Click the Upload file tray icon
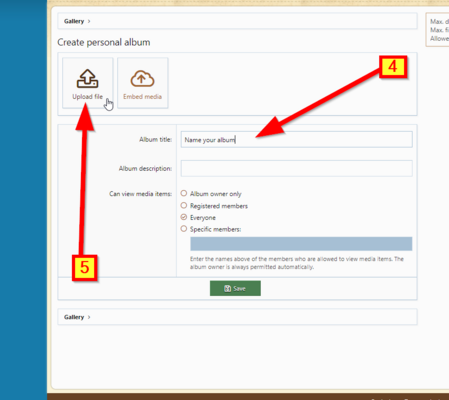Viewport: 449px width, 400px height. pyautogui.click(x=87, y=79)
